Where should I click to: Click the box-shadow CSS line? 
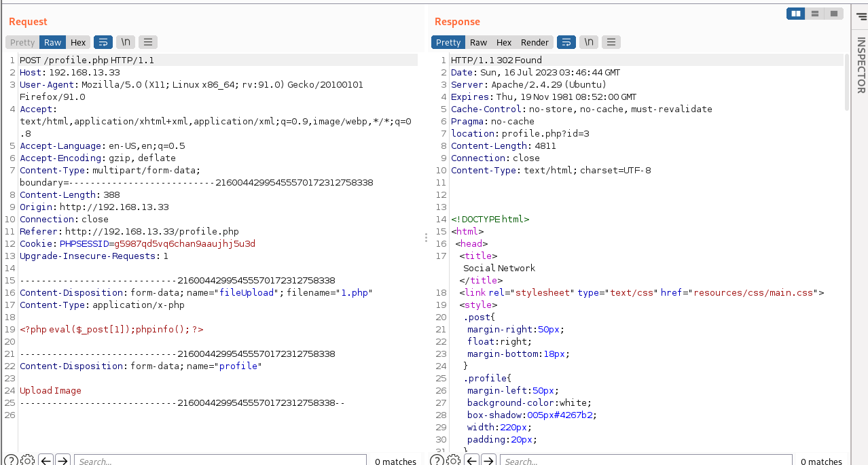532,415
